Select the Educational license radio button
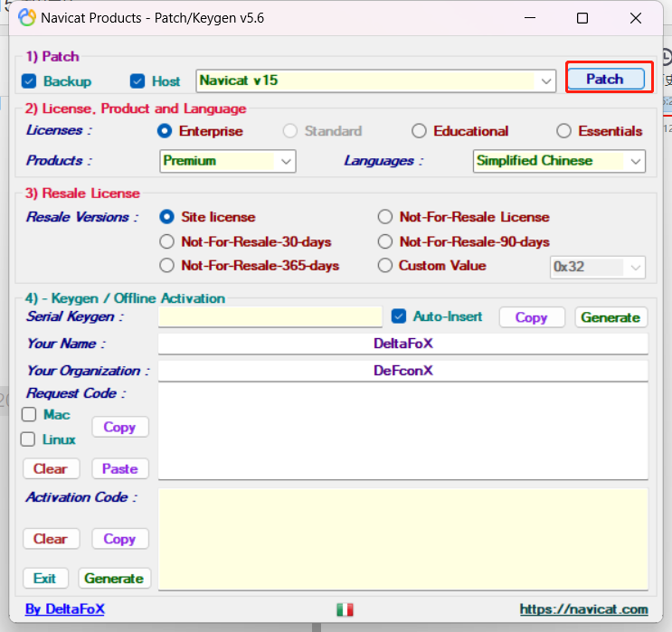 (419, 131)
